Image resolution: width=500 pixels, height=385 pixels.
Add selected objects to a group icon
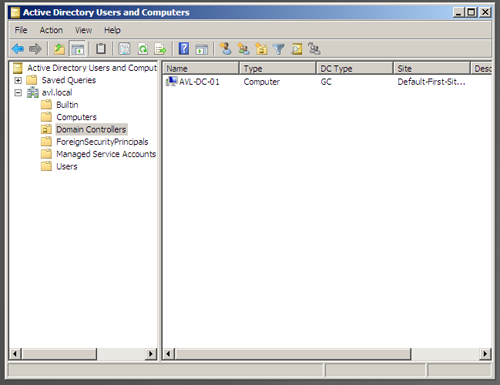point(314,49)
